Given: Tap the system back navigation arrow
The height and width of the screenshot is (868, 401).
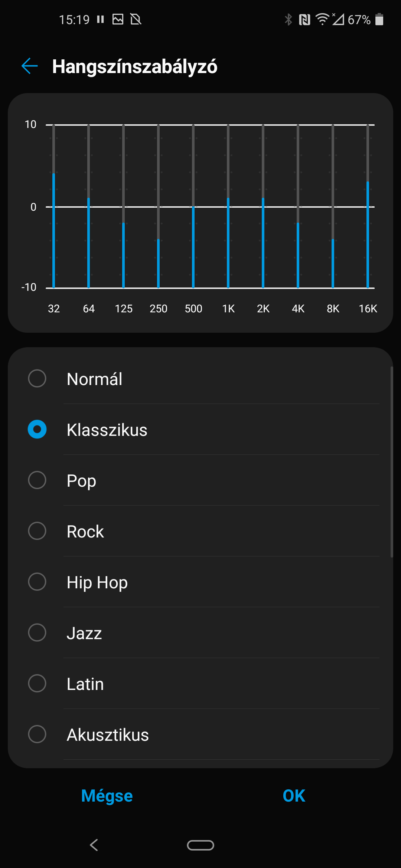Looking at the screenshot, I should (94, 845).
